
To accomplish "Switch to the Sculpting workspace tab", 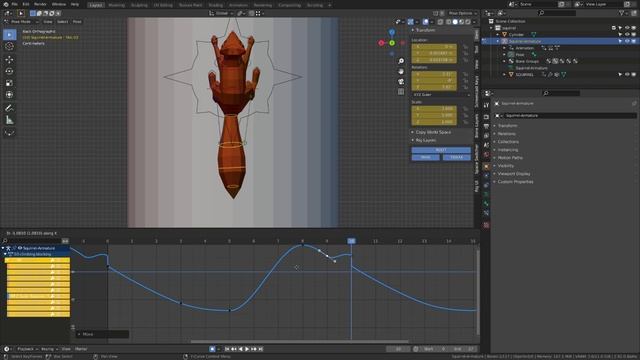I will [139, 5].
